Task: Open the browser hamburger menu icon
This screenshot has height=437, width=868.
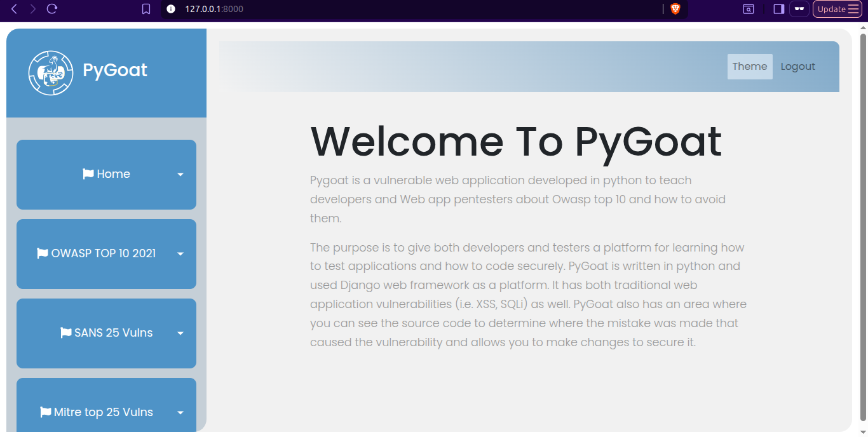Action: click(853, 9)
